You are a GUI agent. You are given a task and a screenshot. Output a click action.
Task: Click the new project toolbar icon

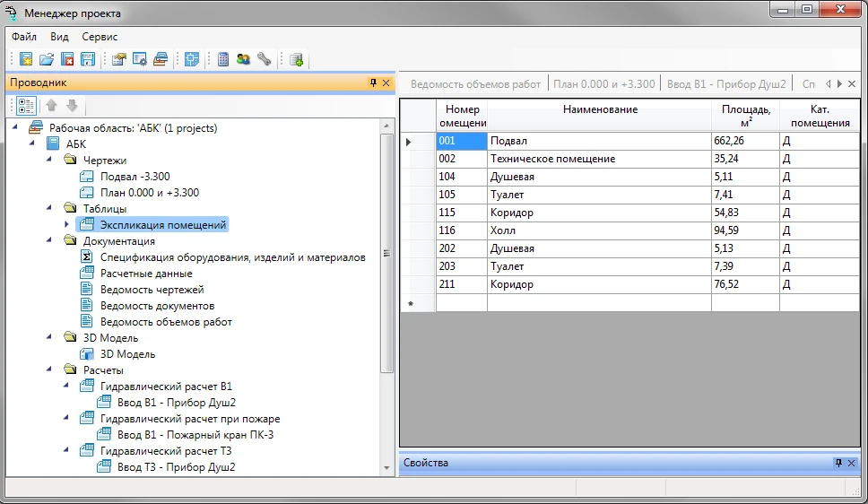pyautogui.click(x=26, y=60)
